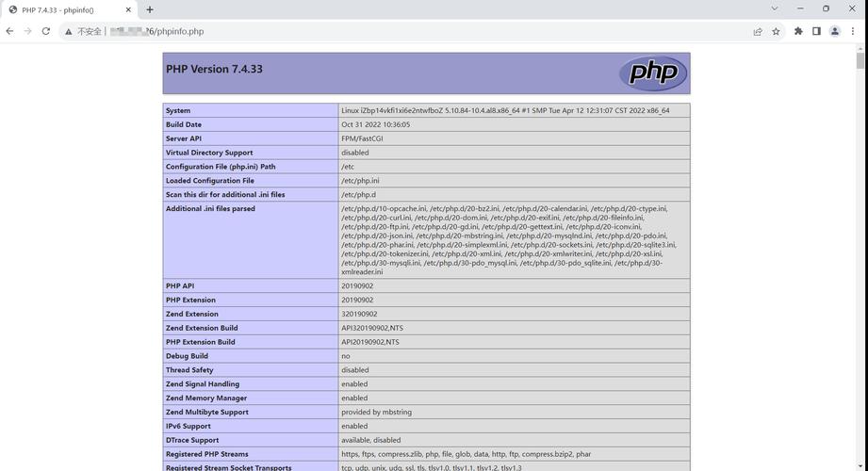868x471 pixels.
Task: Click the scrollbar up arrow
Action: pos(860,48)
